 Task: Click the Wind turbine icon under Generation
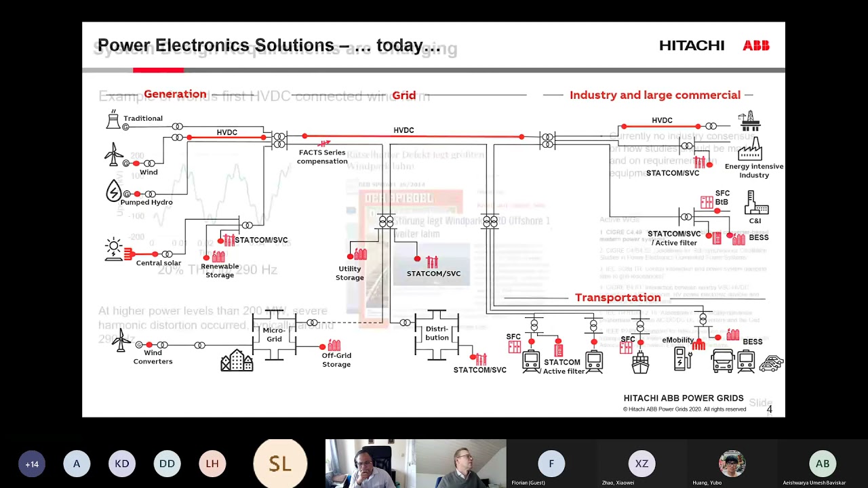pos(113,155)
